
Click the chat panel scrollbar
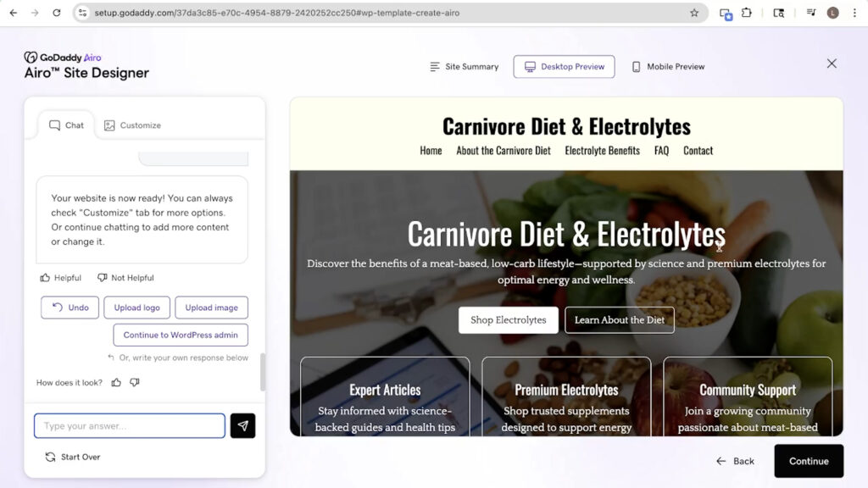click(263, 372)
